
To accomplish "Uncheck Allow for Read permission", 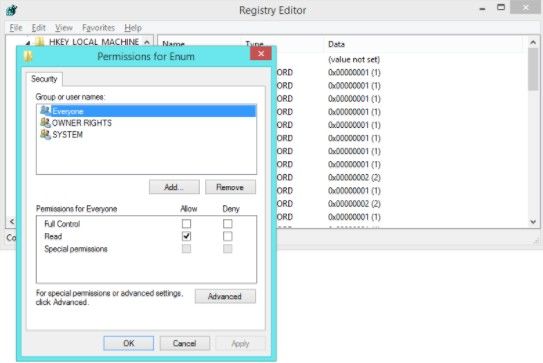I will click(186, 236).
